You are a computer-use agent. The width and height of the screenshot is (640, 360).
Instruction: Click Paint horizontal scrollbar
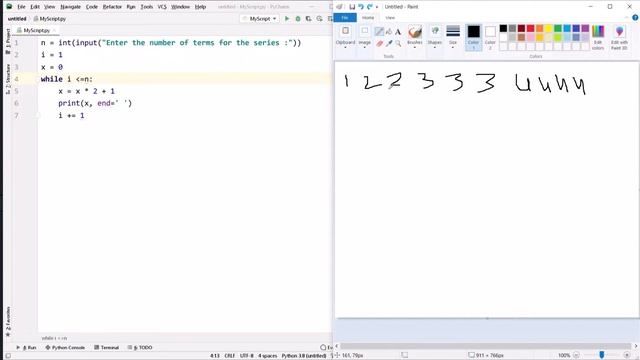point(486,346)
